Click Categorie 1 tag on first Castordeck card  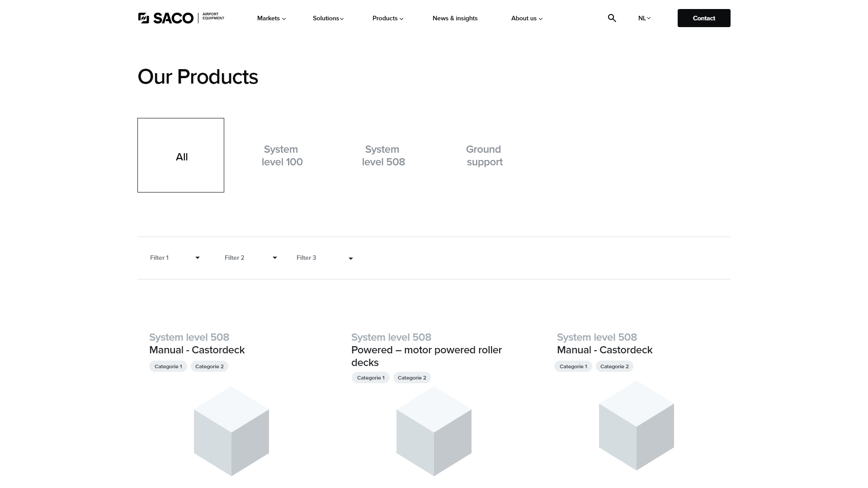click(x=168, y=366)
